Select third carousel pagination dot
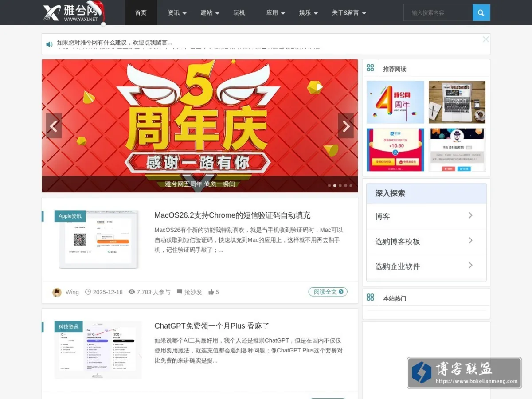This screenshot has width=532, height=399. point(340,186)
